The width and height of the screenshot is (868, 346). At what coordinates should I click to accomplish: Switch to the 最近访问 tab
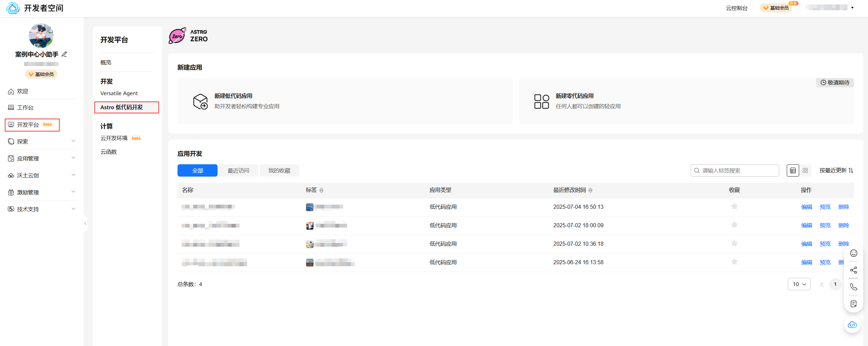pyautogui.click(x=238, y=170)
